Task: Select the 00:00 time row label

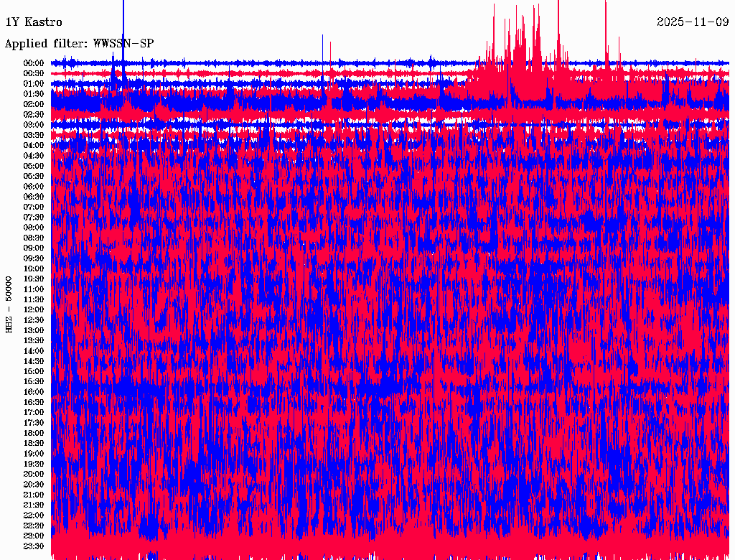Action: 34,63
